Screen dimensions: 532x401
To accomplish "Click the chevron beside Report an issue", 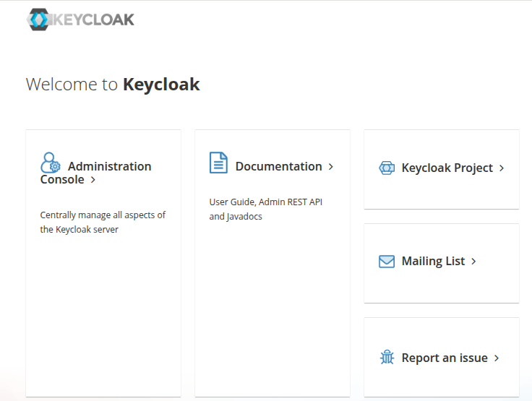I will (x=497, y=358).
